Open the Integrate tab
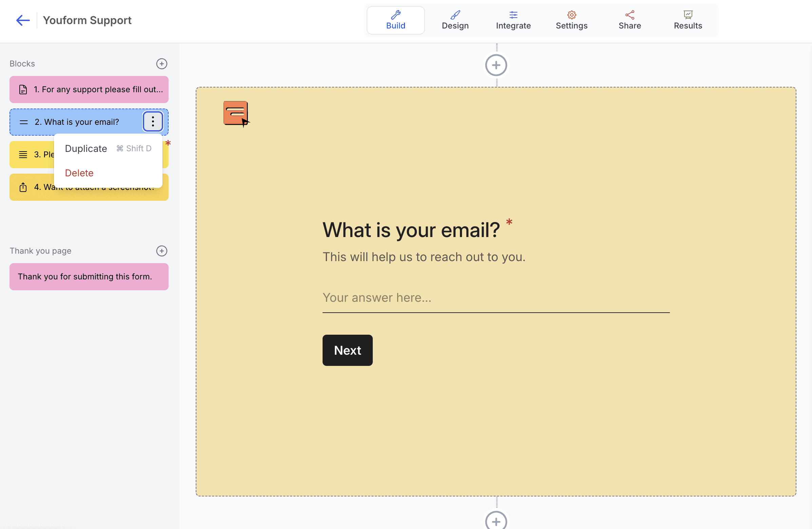Image resolution: width=812 pixels, height=529 pixels. pos(513,20)
